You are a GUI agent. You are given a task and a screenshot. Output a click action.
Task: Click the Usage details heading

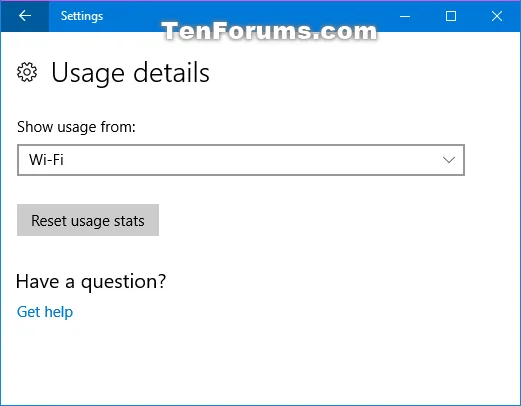(x=130, y=73)
